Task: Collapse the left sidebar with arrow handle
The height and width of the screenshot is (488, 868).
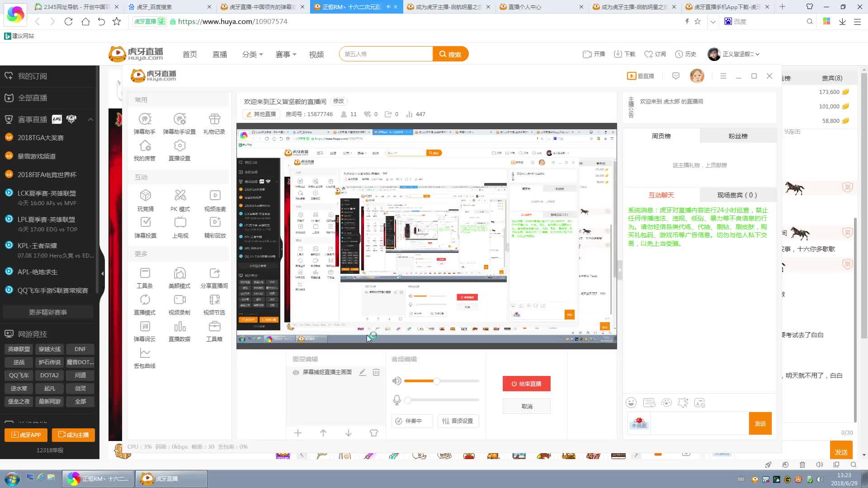Action: click(102, 273)
